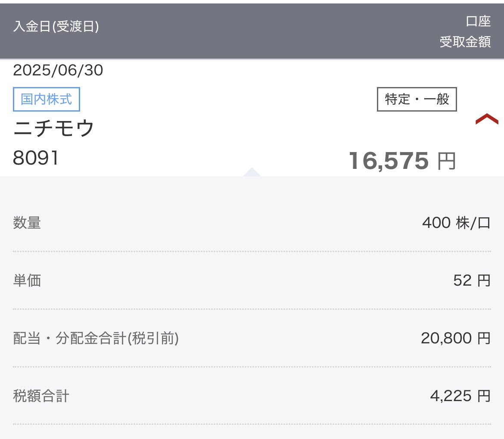This screenshot has height=439, width=504.
Task: Click the 入金日(受渡日) column header
Action: pos(56,27)
